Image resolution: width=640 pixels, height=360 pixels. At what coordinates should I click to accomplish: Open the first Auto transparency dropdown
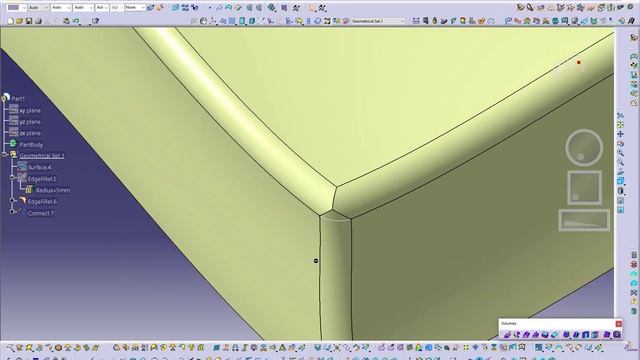point(39,7)
